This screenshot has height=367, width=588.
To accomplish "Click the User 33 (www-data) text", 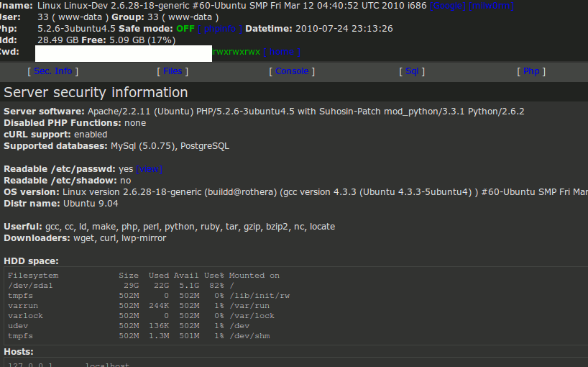I will (73, 17).
